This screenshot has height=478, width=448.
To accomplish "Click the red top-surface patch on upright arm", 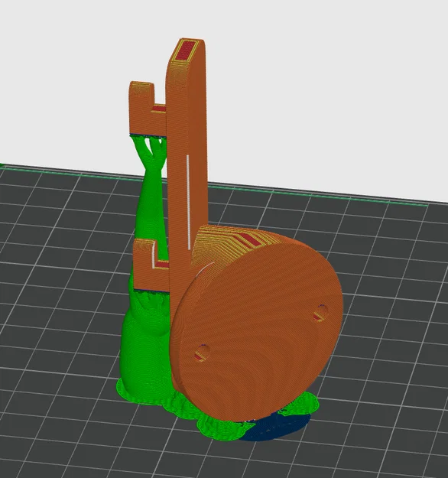I will pyautogui.click(x=186, y=50).
